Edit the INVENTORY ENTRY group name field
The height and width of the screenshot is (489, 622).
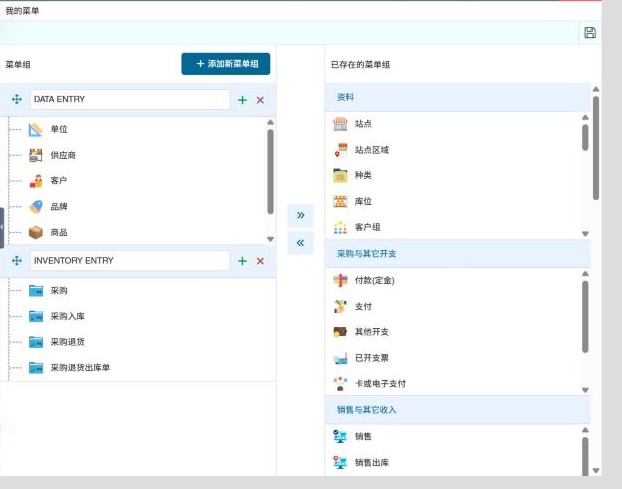pyautogui.click(x=130, y=261)
